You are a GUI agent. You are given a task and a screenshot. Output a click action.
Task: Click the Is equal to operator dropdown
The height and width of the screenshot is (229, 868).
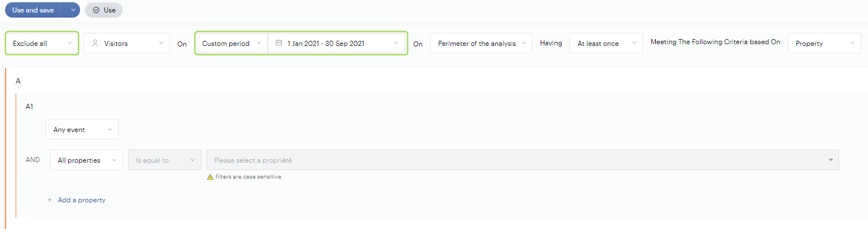pyautogui.click(x=165, y=160)
